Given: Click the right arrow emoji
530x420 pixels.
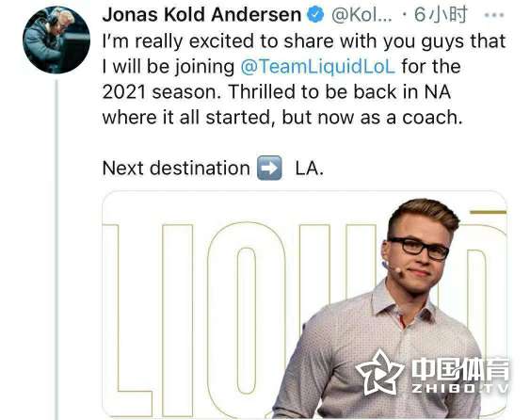Looking at the screenshot, I should (x=269, y=168).
